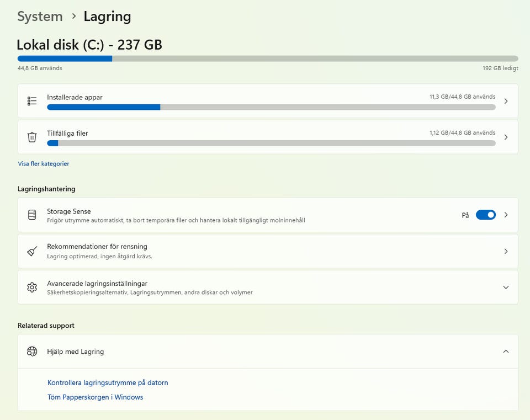Open Rekommendationer för rensning via chevron
Image resolution: width=530 pixels, height=420 pixels.
point(506,251)
